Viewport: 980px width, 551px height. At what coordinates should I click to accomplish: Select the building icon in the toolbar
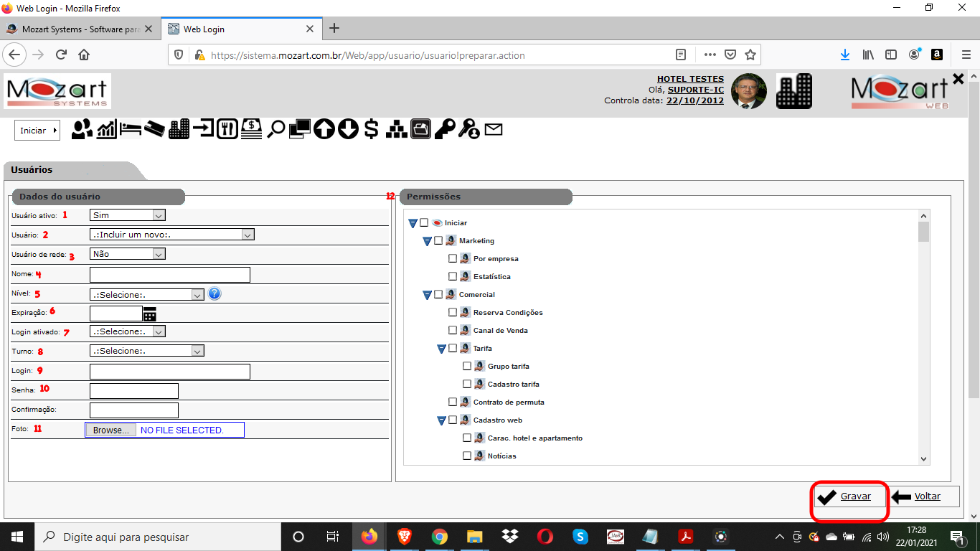pyautogui.click(x=179, y=129)
